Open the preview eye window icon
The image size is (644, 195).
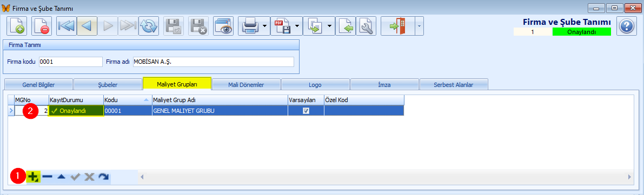(x=223, y=26)
